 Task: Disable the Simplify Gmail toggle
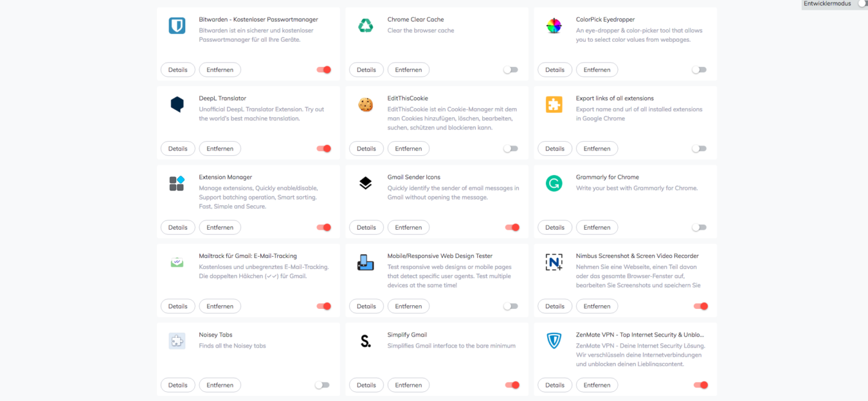pyautogui.click(x=512, y=385)
